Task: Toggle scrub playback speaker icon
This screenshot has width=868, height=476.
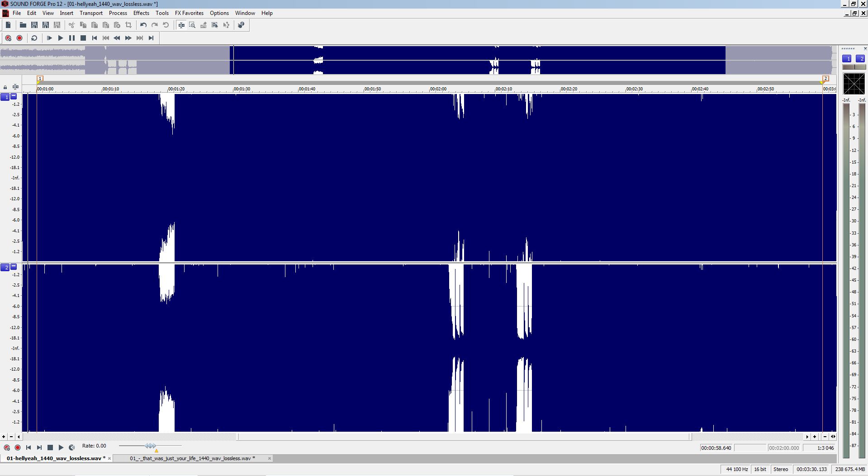Action: (72, 448)
